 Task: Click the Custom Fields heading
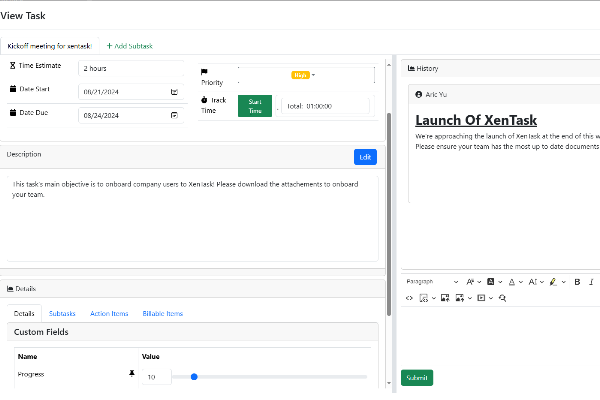[x=41, y=332]
